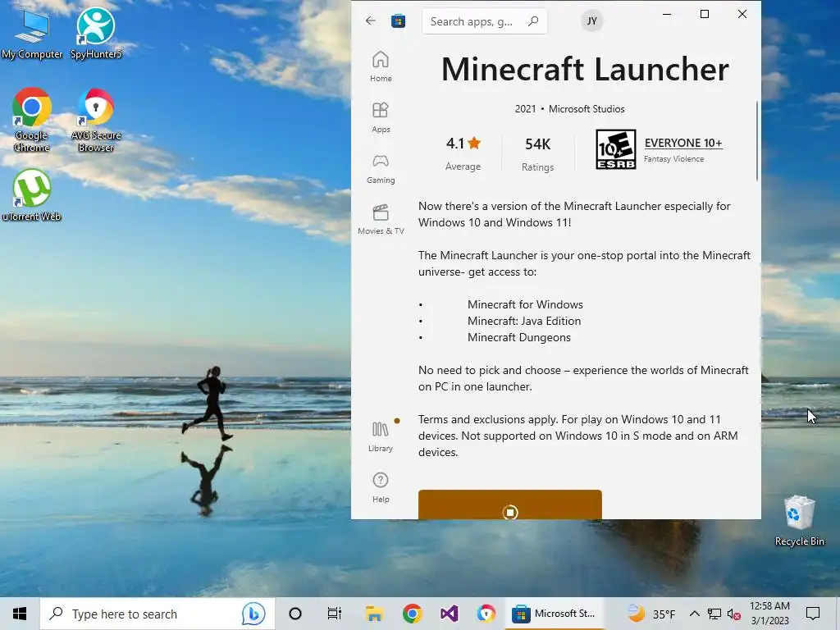Click the ESRB 10+ rating badge
Viewport: 840px width, 630px height.
(616, 149)
